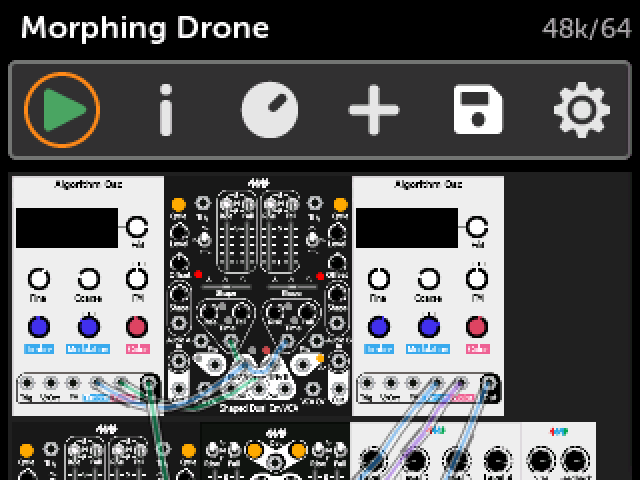Select the Coarse knob on the left Algorithm Osc
640x480 pixels.
[x=89, y=279]
